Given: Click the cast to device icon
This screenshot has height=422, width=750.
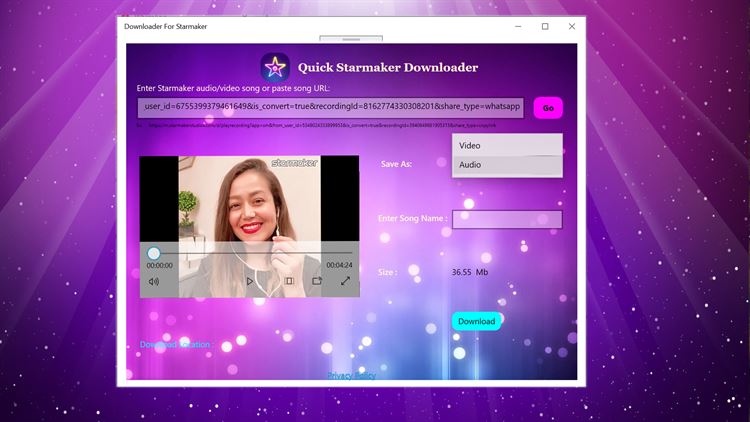Looking at the screenshot, I should click(317, 281).
